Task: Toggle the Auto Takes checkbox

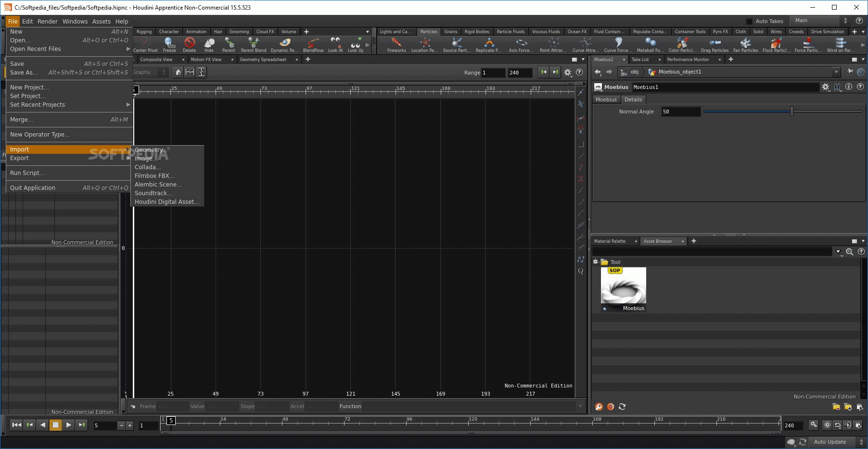Action: (x=749, y=21)
